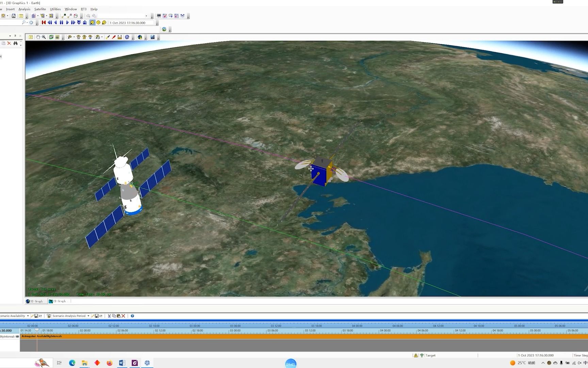Click the deck access icon
The width and height of the screenshot is (588, 368).
pyautogui.click(x=69, y=16)
